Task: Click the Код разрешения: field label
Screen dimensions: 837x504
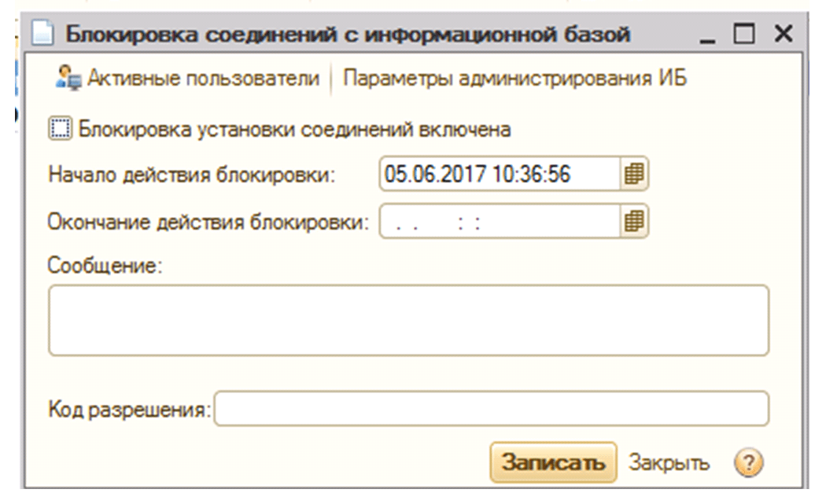Action: [x=130, y=409]
